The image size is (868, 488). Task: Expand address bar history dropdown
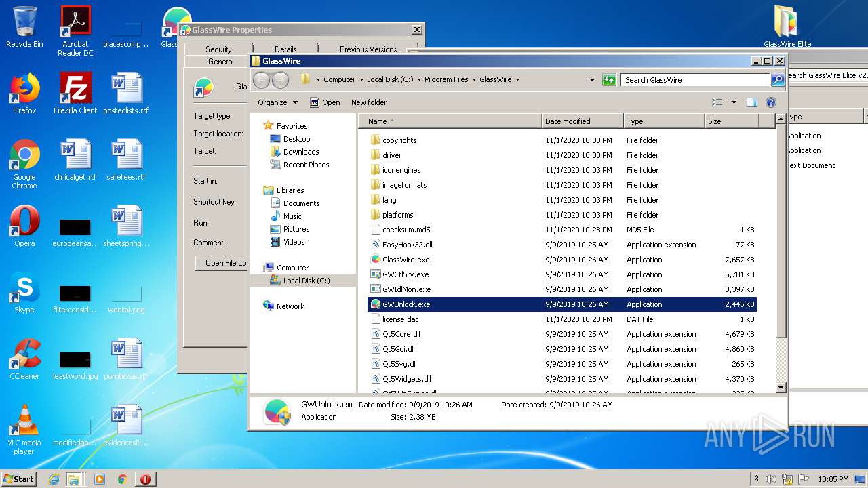coord(592,80)
